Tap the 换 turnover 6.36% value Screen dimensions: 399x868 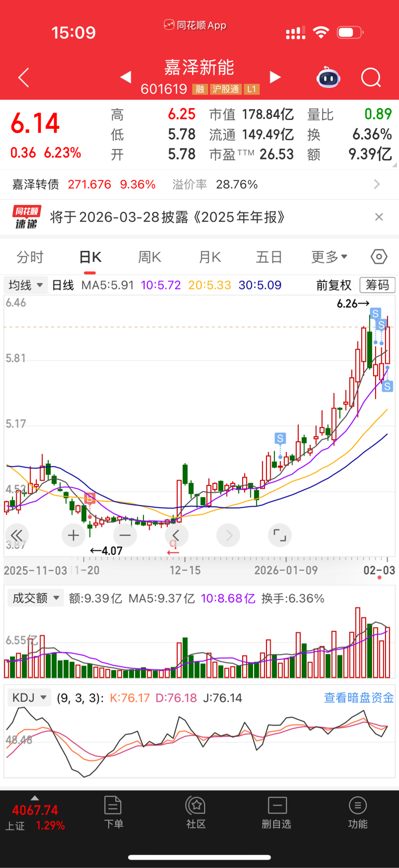click(x=372, y=135)
